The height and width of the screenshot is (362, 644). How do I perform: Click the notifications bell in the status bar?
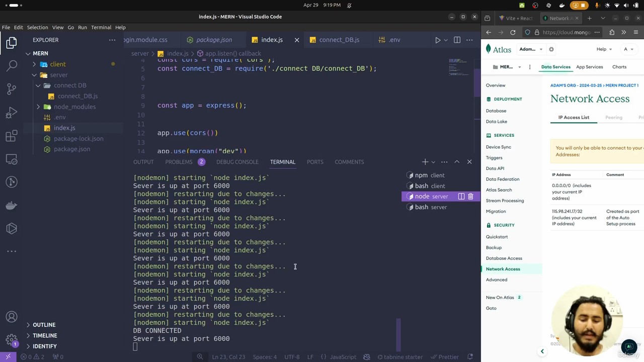470,357
